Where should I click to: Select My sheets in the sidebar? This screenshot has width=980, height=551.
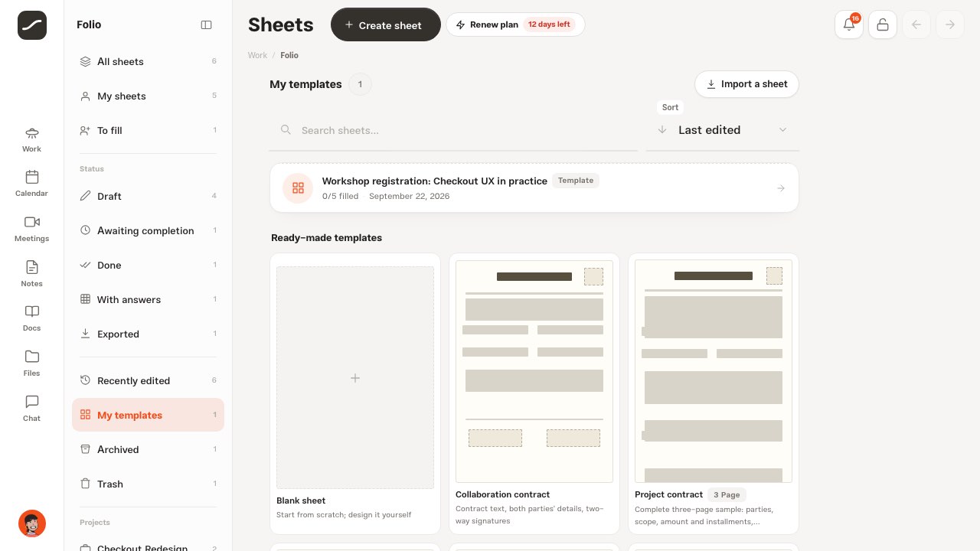click(x=148, y=96)
